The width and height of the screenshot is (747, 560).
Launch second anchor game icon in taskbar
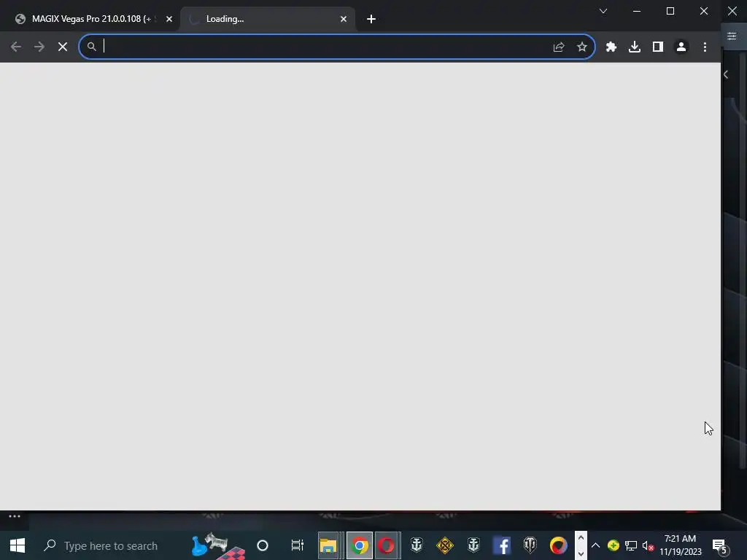(473, 545)
